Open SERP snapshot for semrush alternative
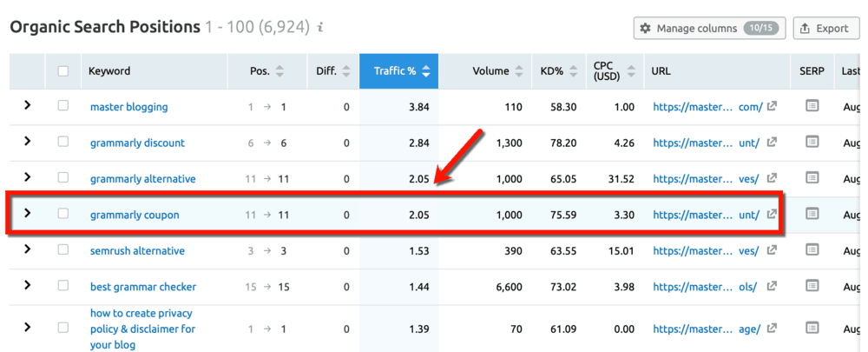 [x=812, y=250]
